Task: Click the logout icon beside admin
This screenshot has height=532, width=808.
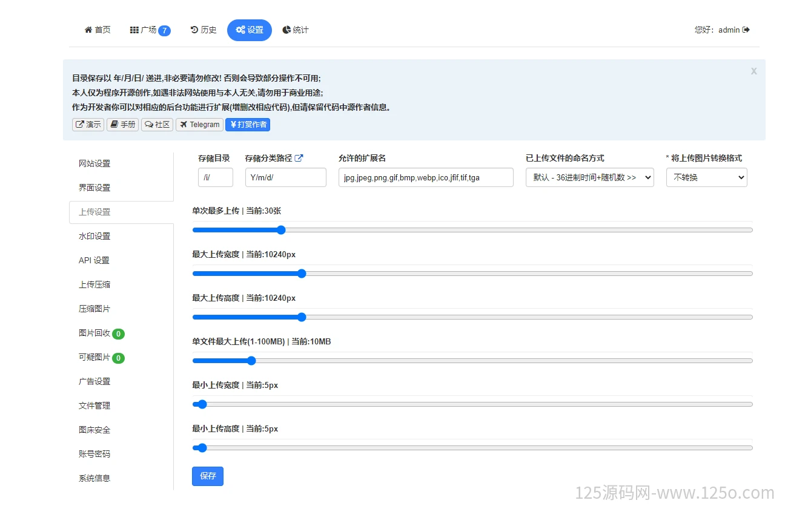Action: [746, 30]
